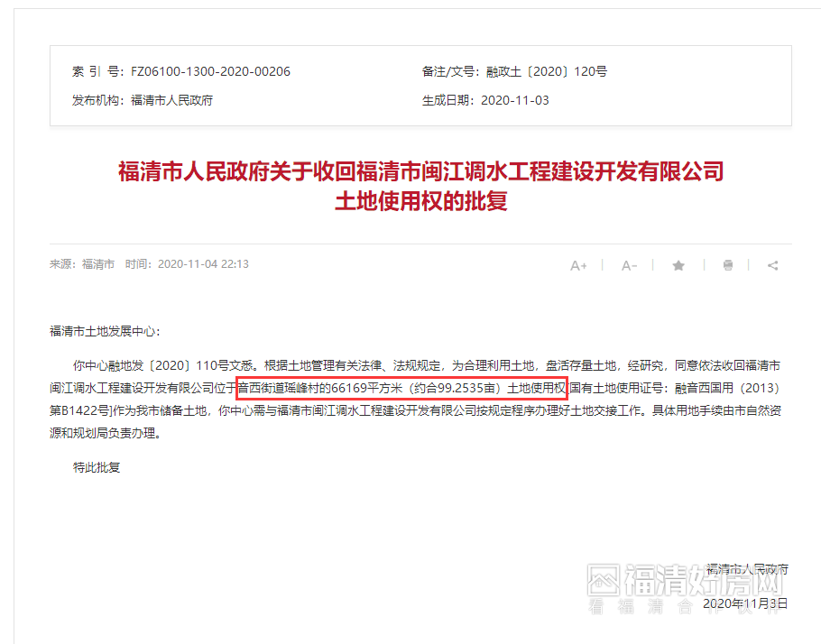
Task: Click the 福清好房网 watermark house logo
Action: 604,579
